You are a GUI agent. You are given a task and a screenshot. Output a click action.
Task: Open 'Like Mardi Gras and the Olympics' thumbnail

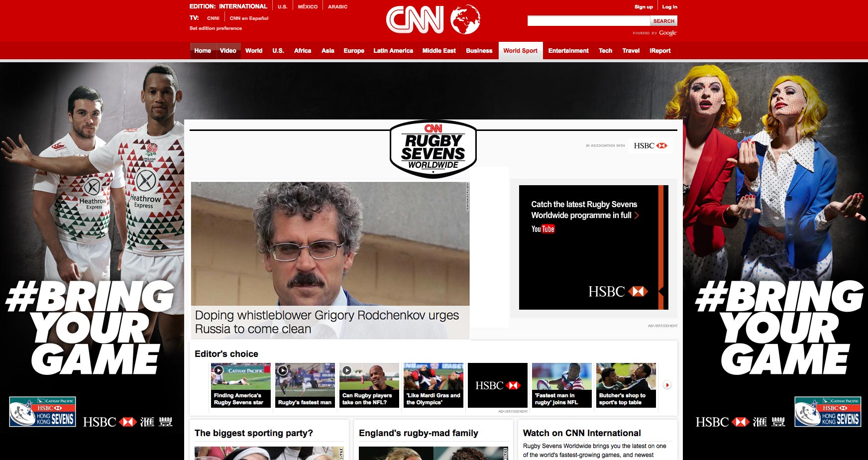tap(434, 385)
